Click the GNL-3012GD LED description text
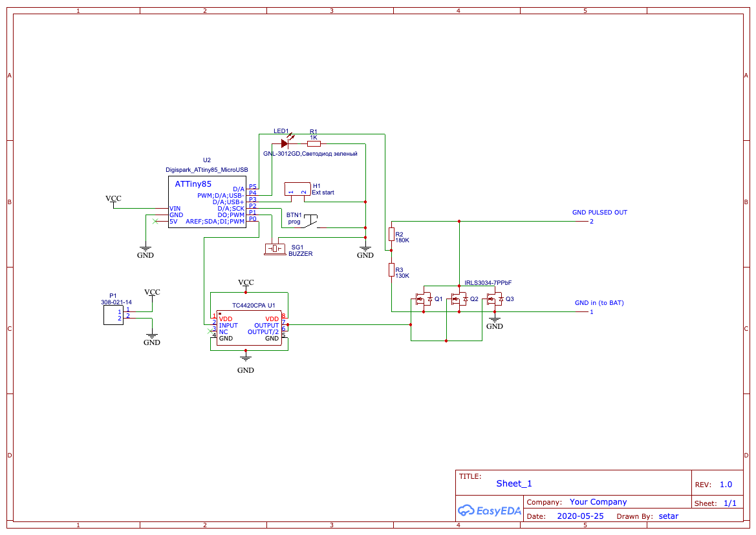The height and width of the screenshot is (535, 756). (x=310, y=154)
